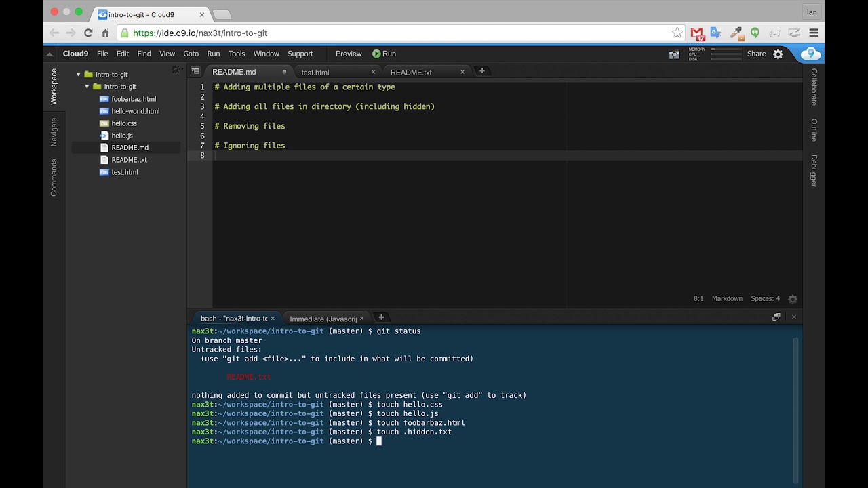868x488 pixels.
Task: Go to browser home page
Action: click(105, 33)
